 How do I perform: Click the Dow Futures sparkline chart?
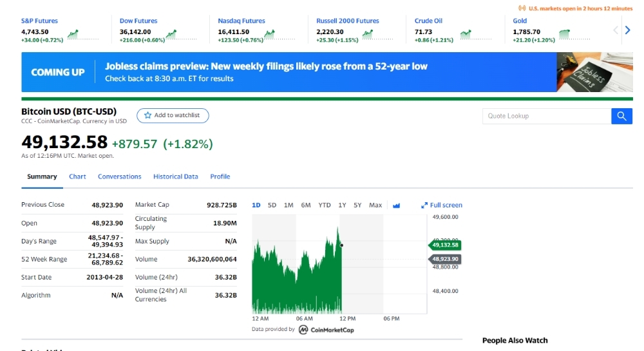point(181,35)
